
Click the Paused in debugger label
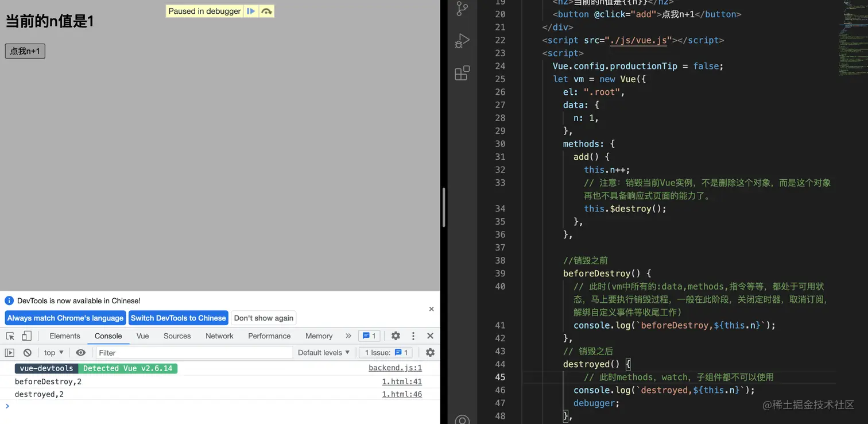point(204,11)
